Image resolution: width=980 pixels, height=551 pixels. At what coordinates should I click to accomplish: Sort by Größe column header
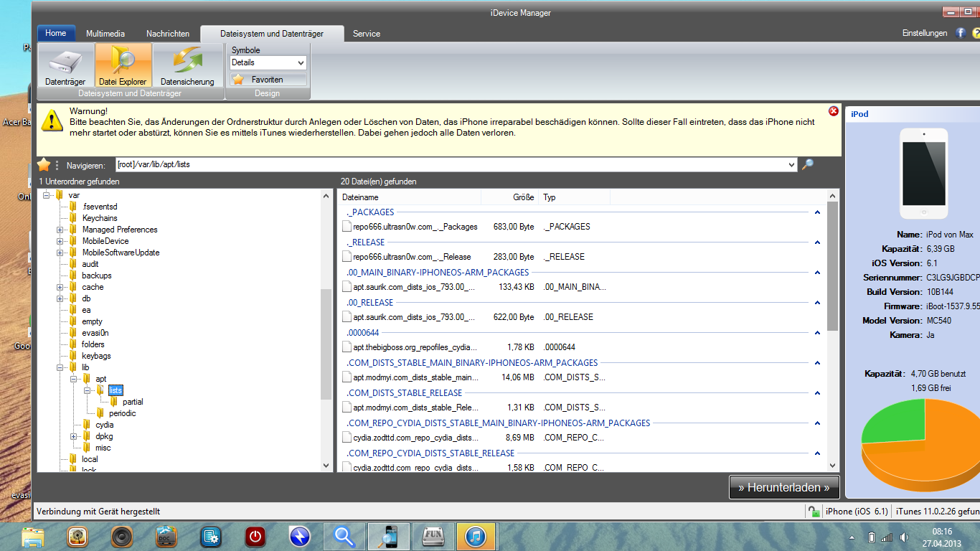(509, 197)
